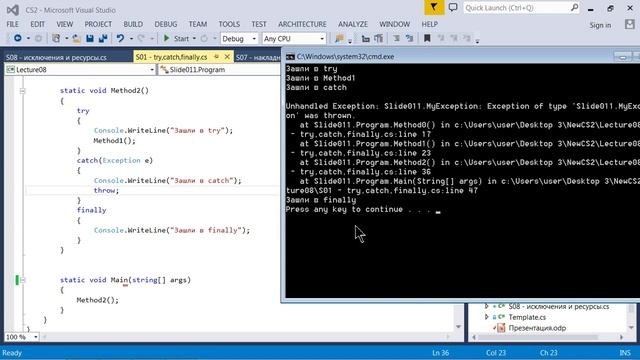640x360 pixels.
Task: Open the feedback speech bubble icon
Action: (x=453, y=7)
